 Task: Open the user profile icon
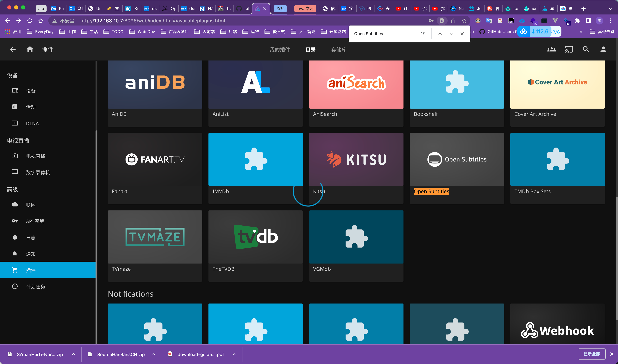coord(603,49)
